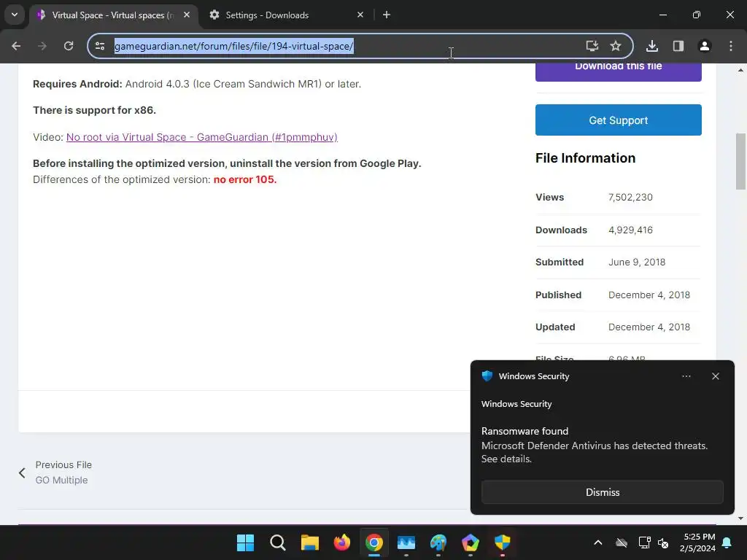The image size is (747, 560).
Task: Click the Views count 7,502,230
Action: (630, 197)
